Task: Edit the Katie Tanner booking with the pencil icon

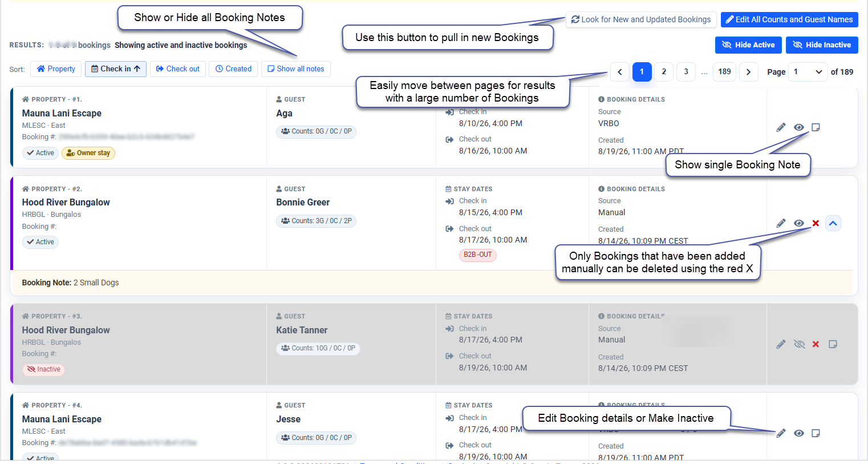Action: pos(781,344)
